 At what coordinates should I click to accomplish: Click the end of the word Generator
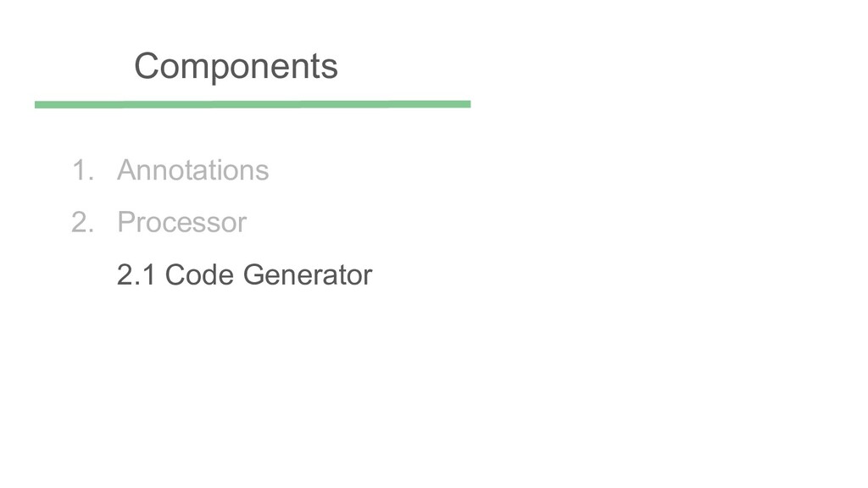coord(368,276)
